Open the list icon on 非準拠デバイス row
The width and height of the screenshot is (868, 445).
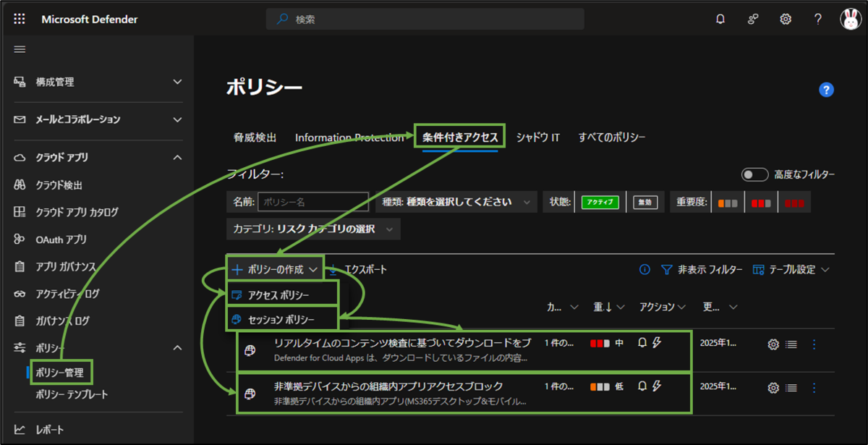click(x=791, y=388)
